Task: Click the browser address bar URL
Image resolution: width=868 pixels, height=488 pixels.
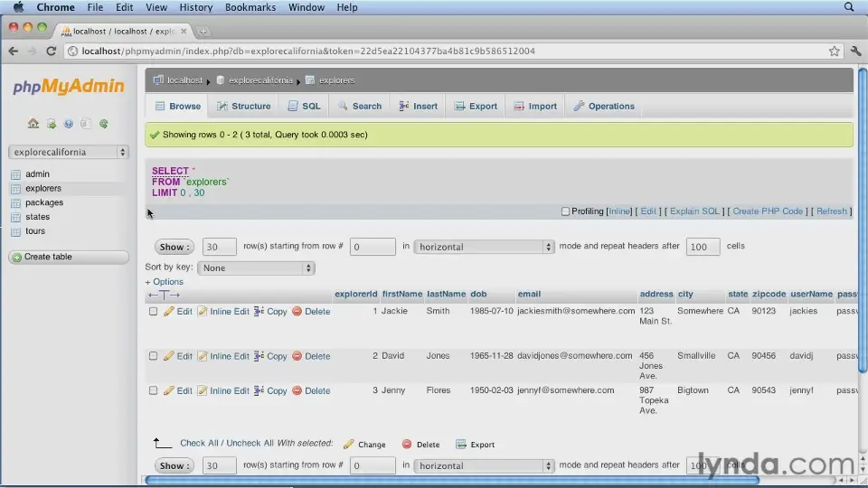Action: coord(308,51)
